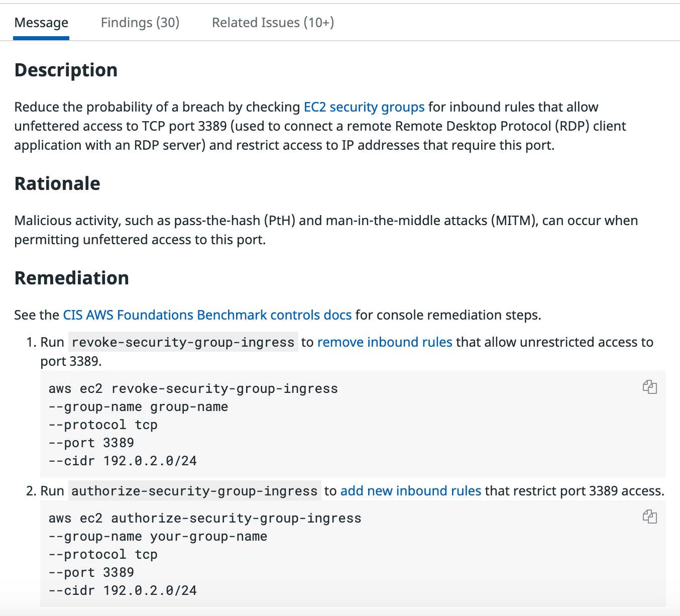Image resolution: width=680 pixels, height=616 pixels.
Task: Click the Rationale heading
Action: coord(57,183)
